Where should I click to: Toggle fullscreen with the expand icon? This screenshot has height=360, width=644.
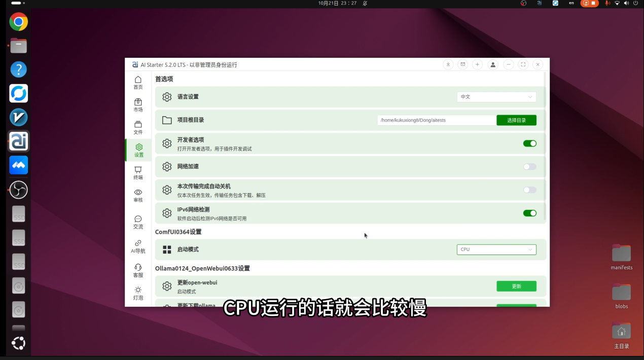(x=523, y=64)
